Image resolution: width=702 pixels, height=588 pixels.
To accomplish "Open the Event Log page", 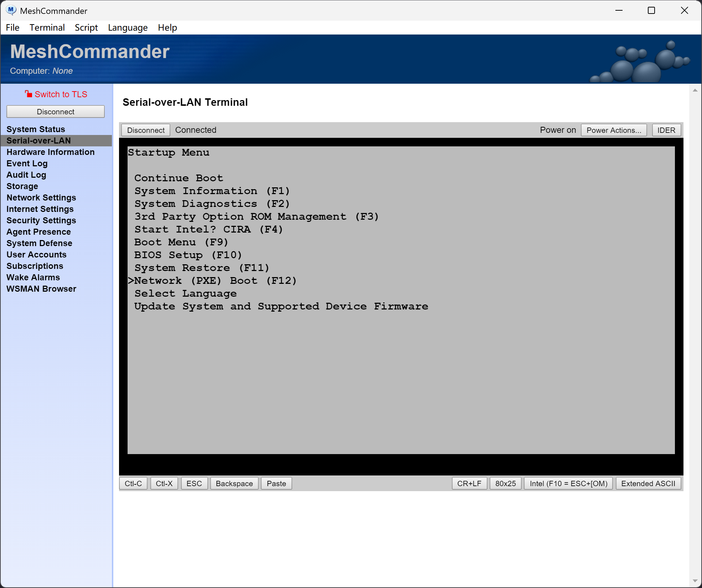I will pos(27,163).
